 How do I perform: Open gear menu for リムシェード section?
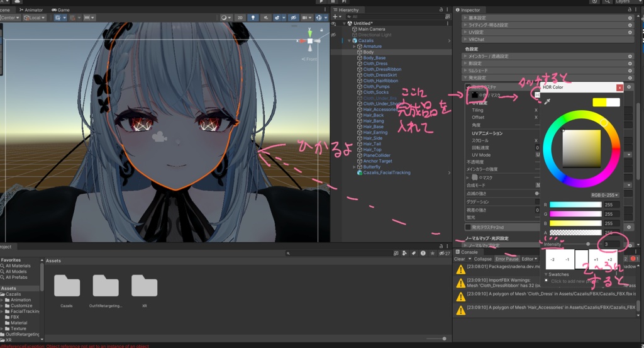[x=630, y=70]
